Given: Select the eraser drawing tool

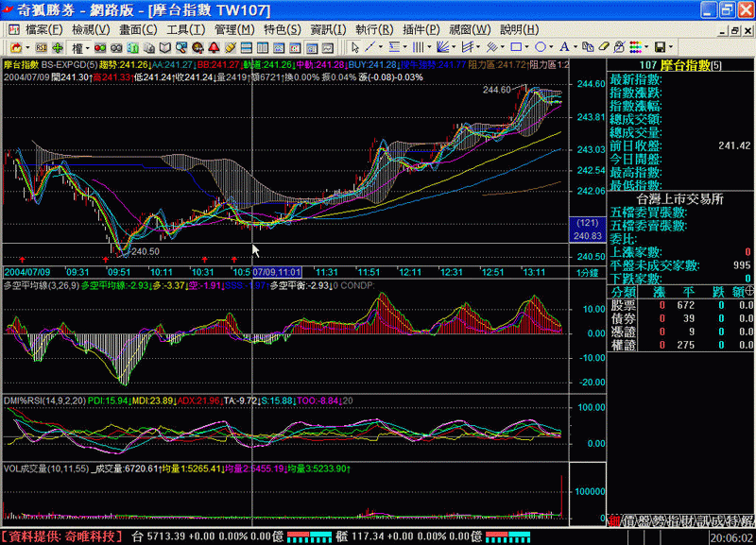Looking at the screenshot, I should pos(604,46).
